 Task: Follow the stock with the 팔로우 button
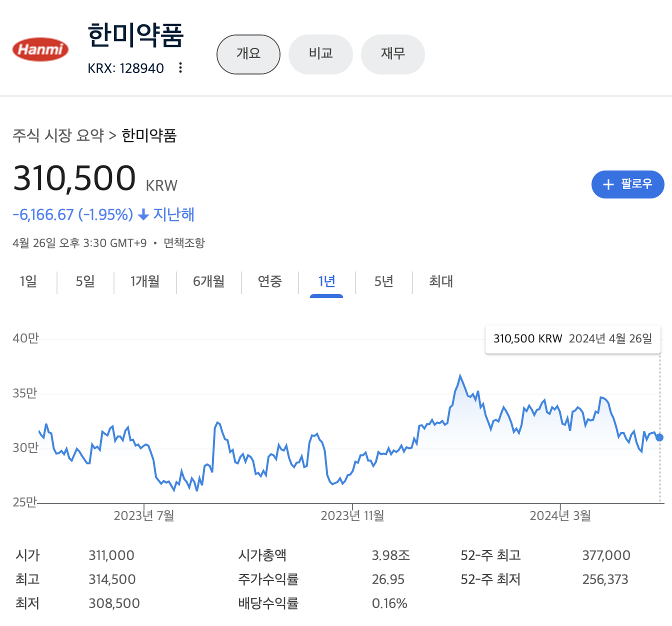click(x=627, y=184)
